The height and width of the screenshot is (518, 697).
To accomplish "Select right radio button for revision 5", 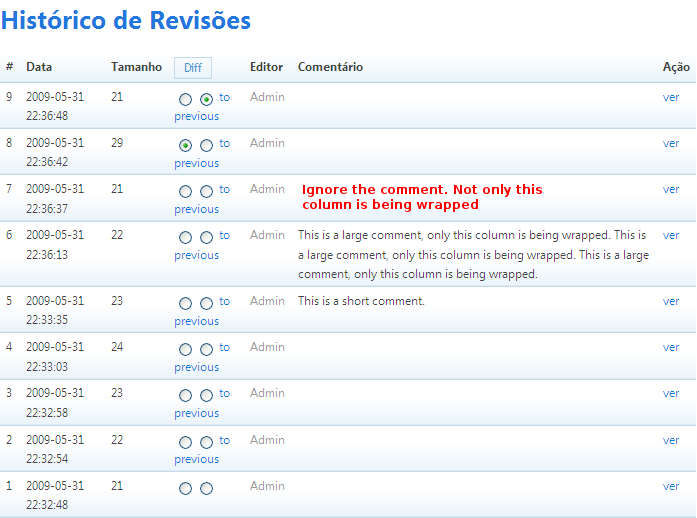I will click(206, 304).
